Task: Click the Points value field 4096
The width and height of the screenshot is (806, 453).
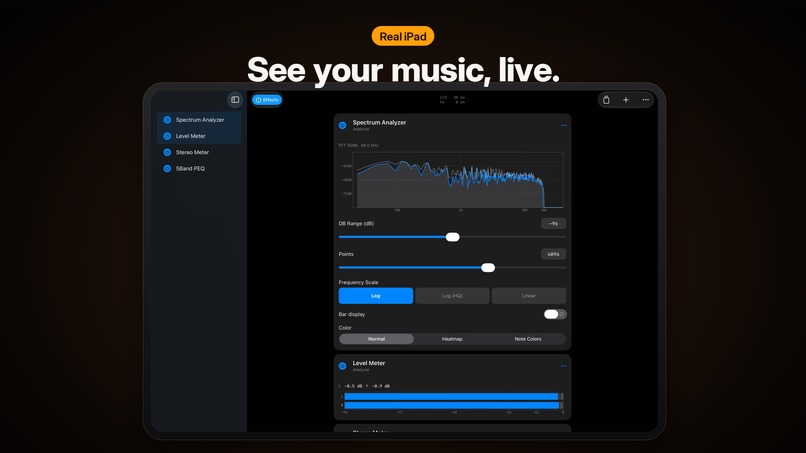Action: tap(553, 254)
